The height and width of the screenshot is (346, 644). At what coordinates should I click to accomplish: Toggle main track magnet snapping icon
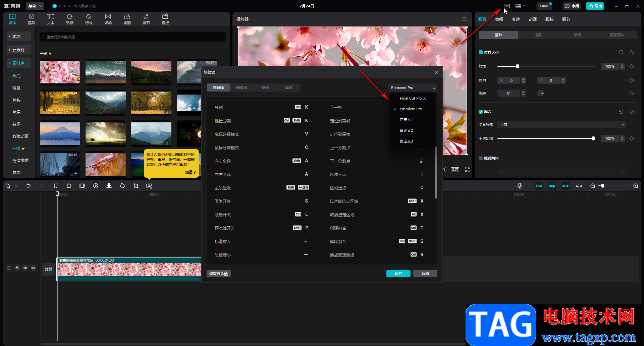(539, 186)
